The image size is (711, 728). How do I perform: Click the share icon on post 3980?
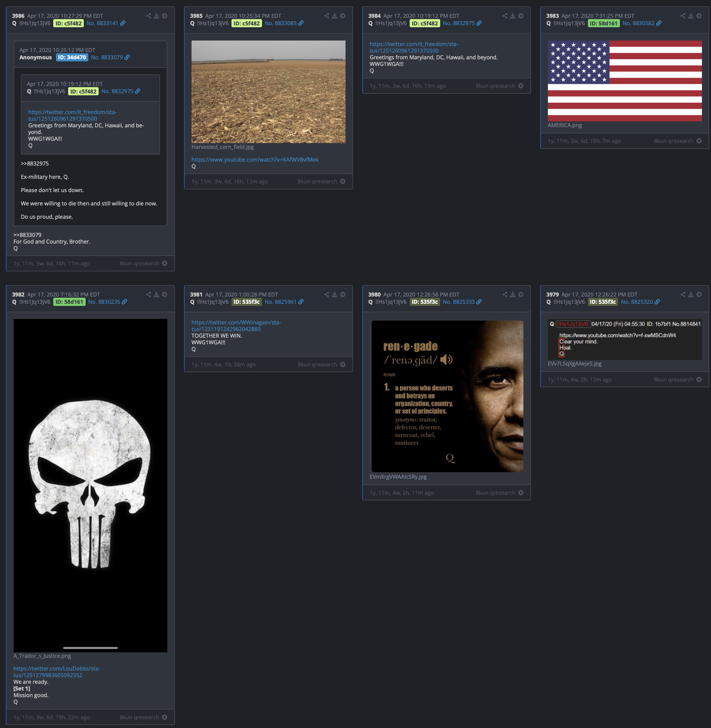505,294
